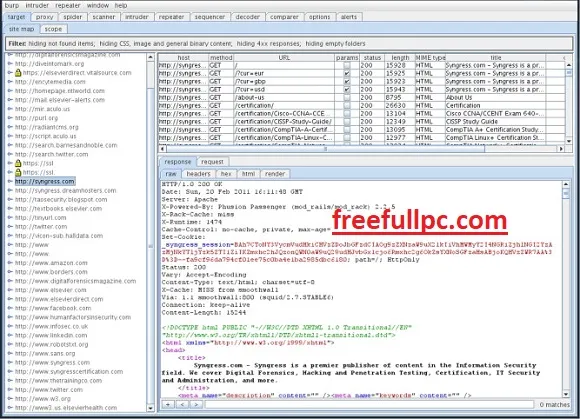Select http://twitter.com in site tree
Viewport: 580px width, 419px height.
pyautogui.click(x=41, y=227)
